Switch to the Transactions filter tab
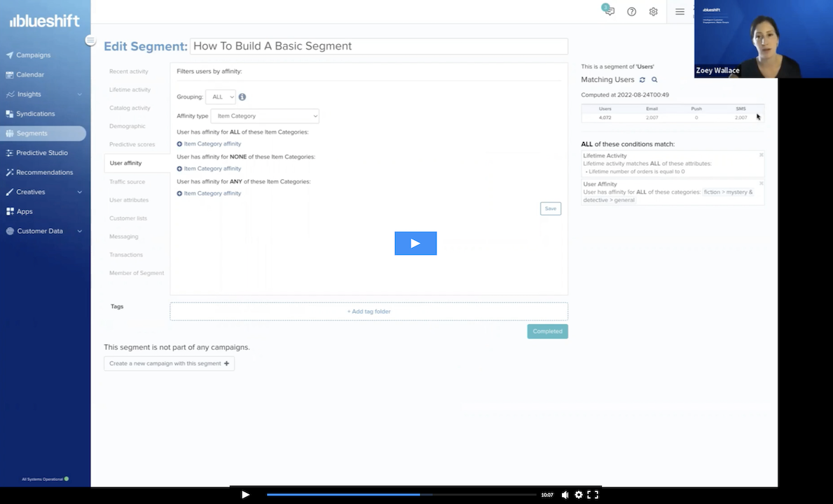The width and height of the screenshot is (833, 504). [x=126, y=255]
